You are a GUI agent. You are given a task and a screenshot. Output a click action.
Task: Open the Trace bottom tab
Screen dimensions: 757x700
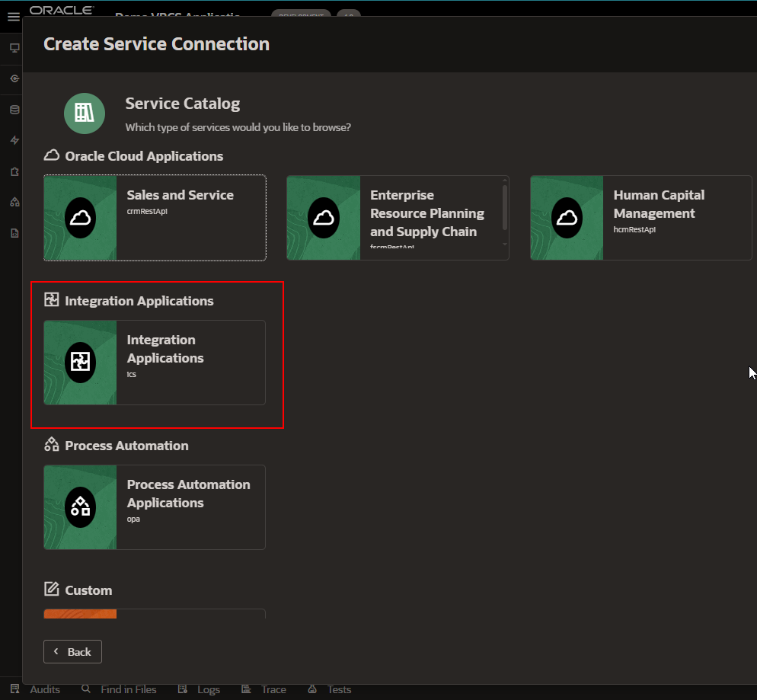point(264,689)
